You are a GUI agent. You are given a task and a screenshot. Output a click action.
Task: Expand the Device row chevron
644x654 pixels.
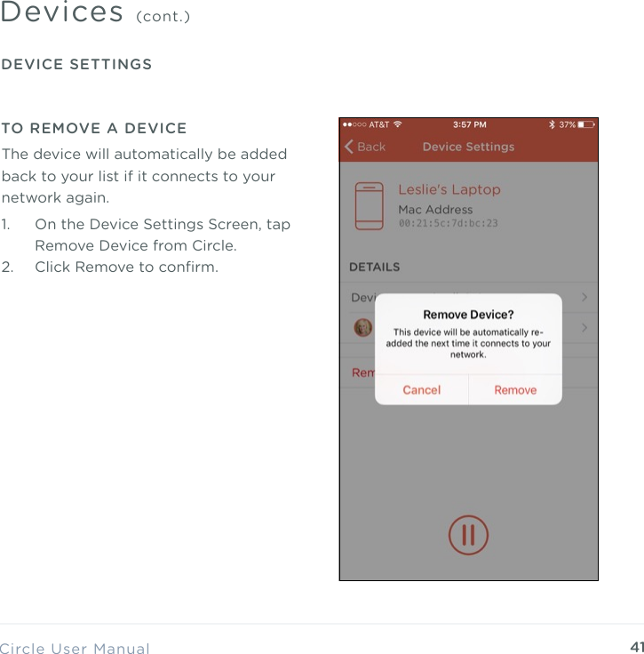pos(584,297)
